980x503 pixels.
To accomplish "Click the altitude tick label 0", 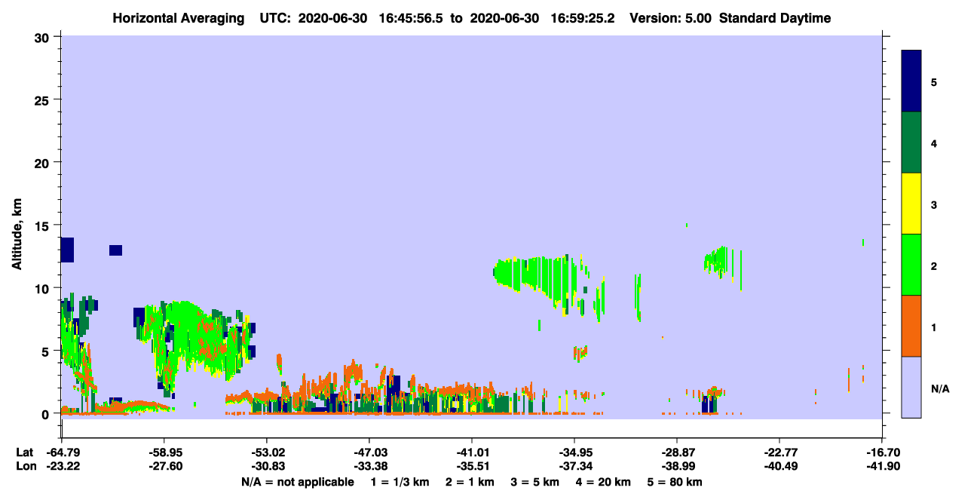I will click(47, 413).
